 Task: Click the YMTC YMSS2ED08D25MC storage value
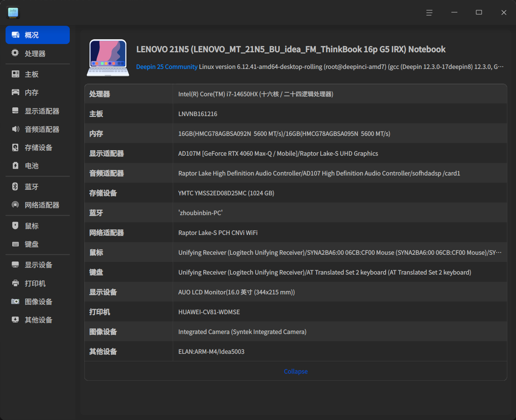point(226,193)
